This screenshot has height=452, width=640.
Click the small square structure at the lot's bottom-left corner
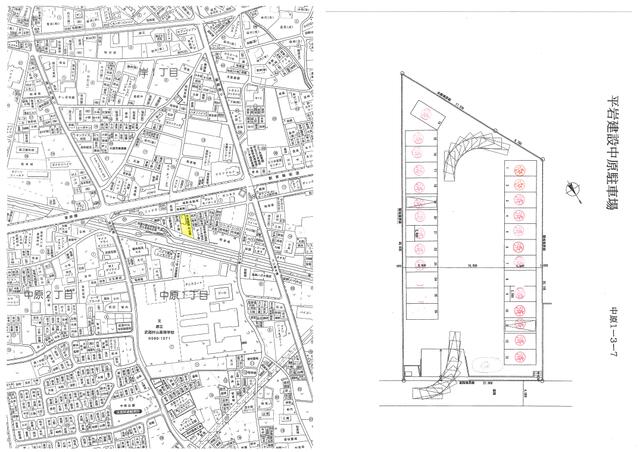coord(407,372)
